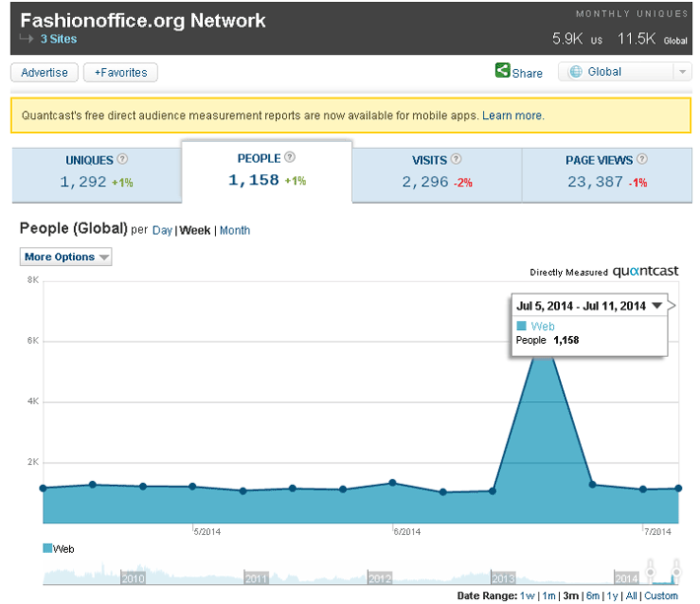Show data per Month
The width and height of the screenshot is (700, 604).
pos(235,231)
